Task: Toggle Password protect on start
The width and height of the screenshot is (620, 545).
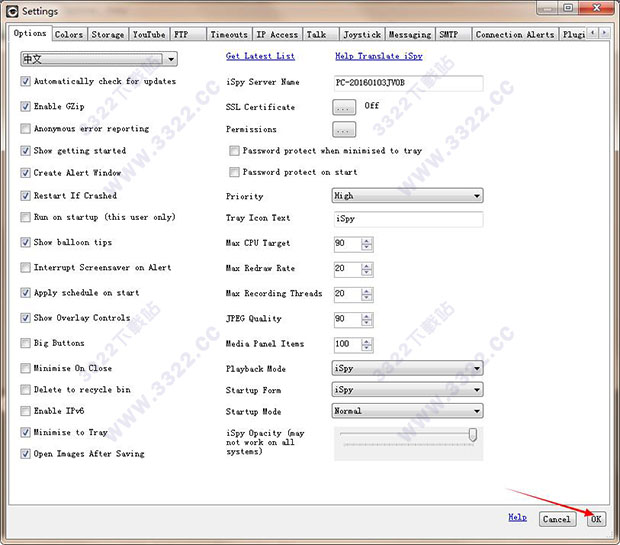Action: [235, 173]
